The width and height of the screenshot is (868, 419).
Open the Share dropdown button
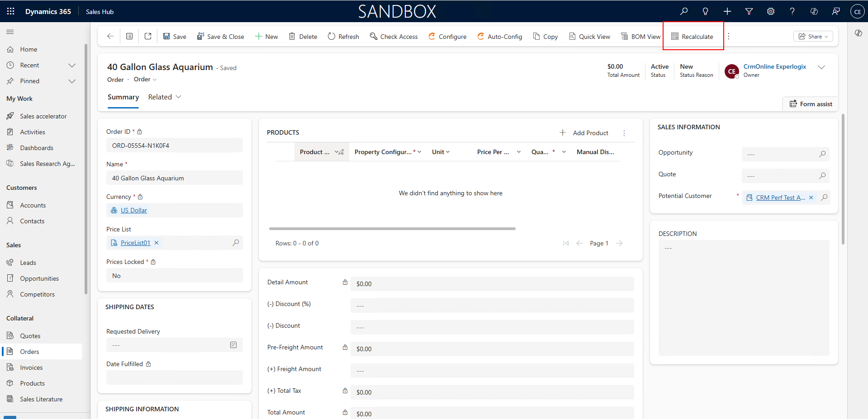(813, 36)
